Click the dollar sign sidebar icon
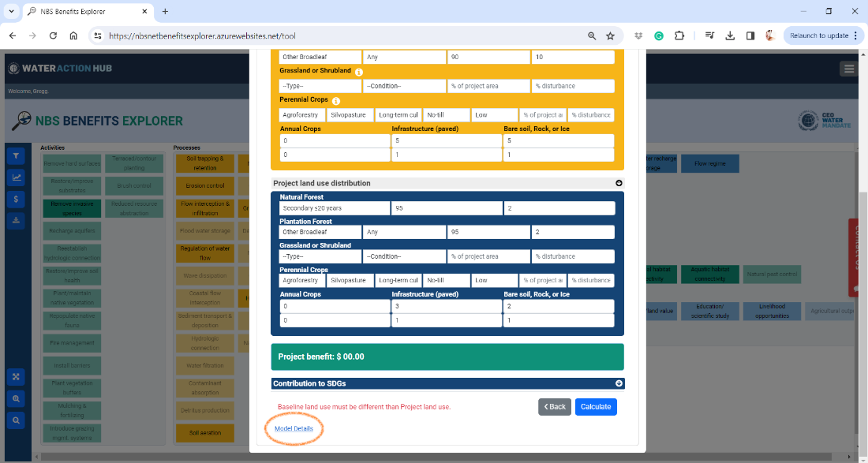This screenshot has height=463, width=868. coord(16,199)
